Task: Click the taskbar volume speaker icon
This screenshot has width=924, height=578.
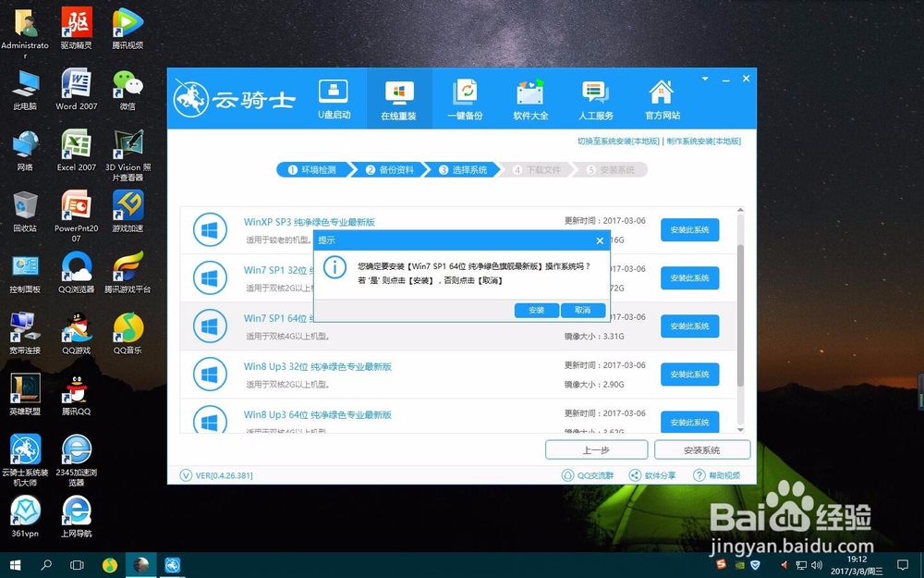Action: [816, 565]
